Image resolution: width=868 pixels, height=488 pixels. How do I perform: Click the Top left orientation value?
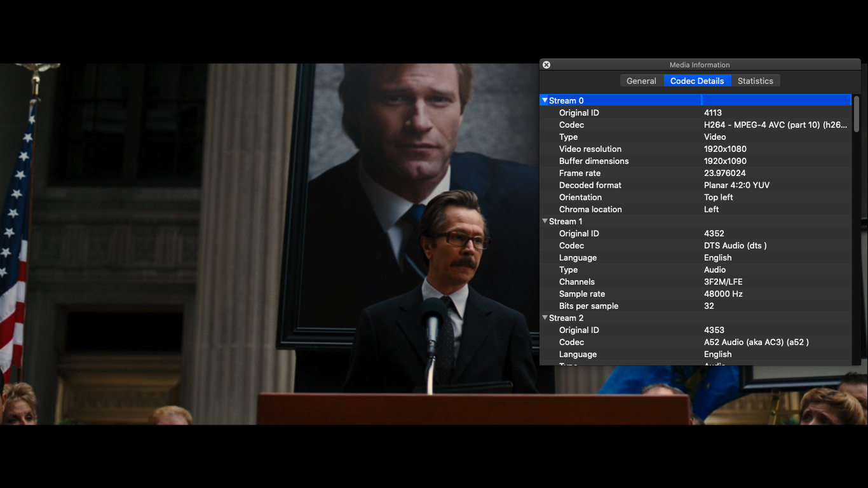pyautogui.click(x=719, y=197)
